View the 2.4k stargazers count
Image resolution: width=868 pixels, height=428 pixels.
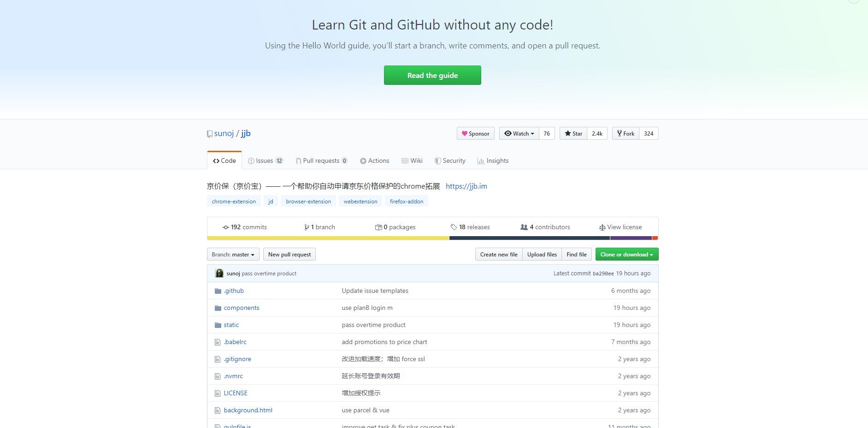(597, 133)
